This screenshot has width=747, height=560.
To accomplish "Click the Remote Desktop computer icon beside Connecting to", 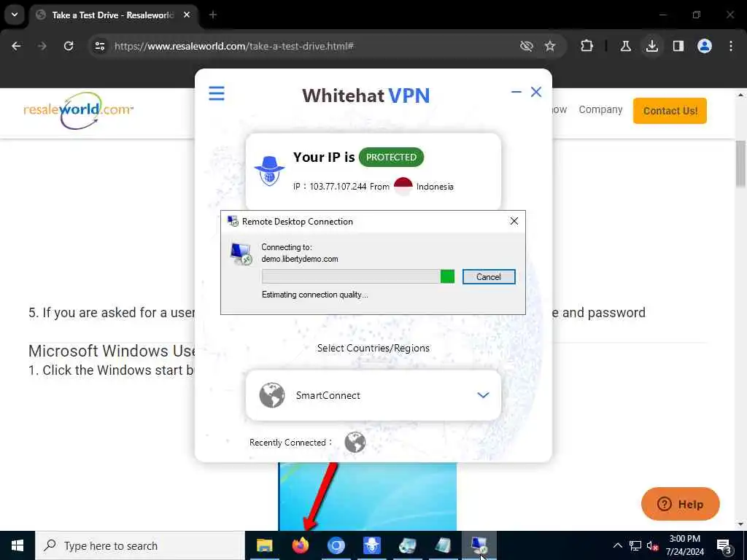I will point(241,254).
